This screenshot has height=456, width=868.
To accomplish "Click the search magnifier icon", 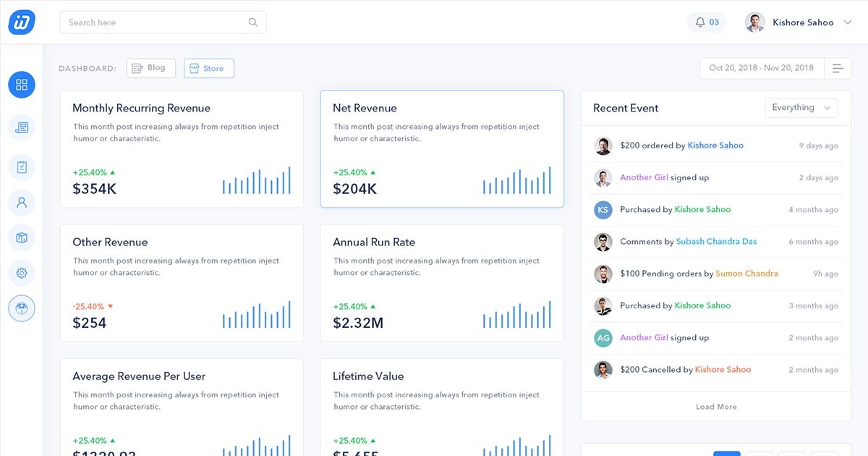I will pyautogui.click(x=253, y=22).
